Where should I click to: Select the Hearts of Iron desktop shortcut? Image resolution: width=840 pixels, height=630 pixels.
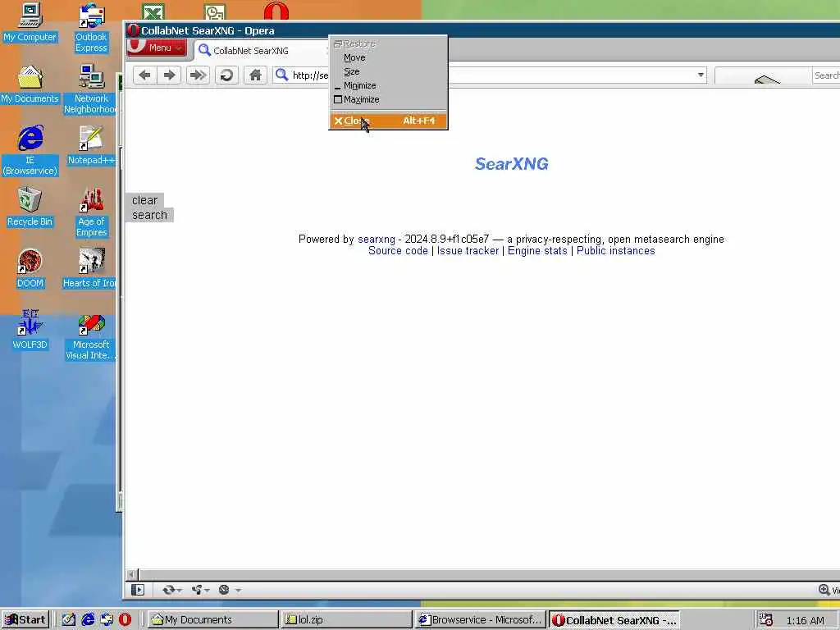coord(90,269)
